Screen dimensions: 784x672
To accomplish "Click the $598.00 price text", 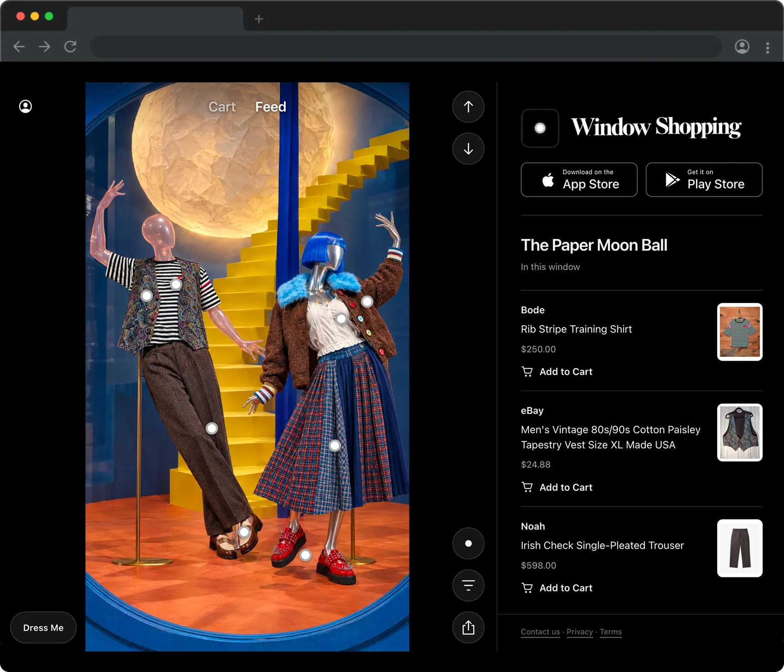I will [539, 566].
